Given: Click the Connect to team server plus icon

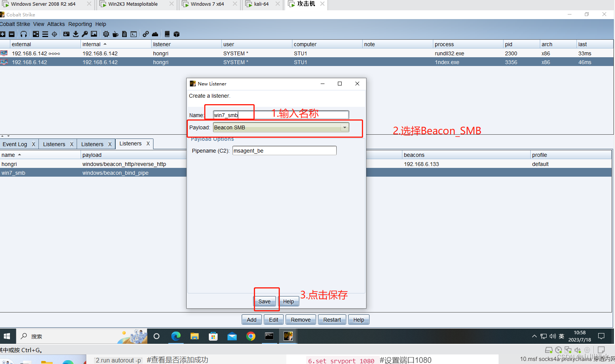Looking at the screenshot, I should (3, 34).
